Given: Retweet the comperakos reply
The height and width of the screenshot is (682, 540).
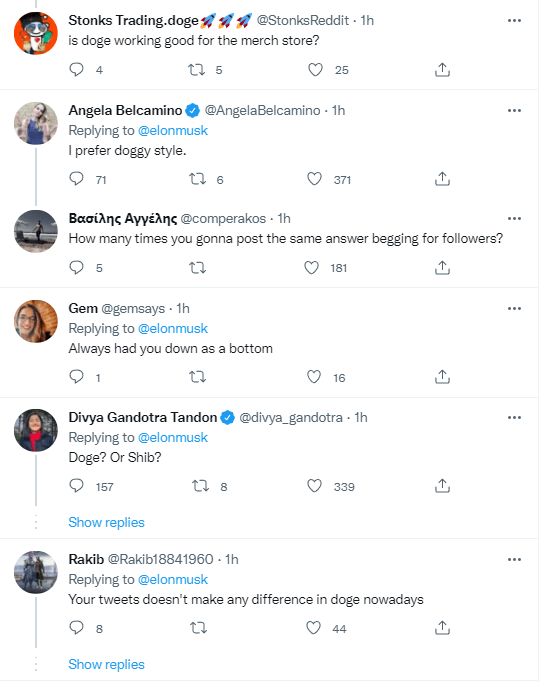Looking at the screenshot, I should coord(197,267).
